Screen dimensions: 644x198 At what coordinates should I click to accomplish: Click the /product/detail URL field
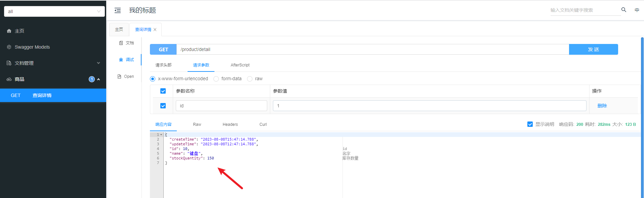click(373, 49)
